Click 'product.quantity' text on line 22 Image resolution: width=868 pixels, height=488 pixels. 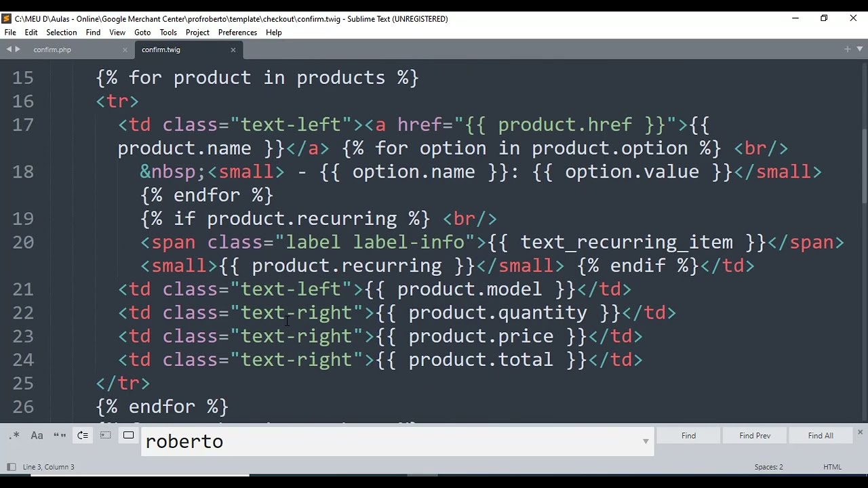coord(497,313)
